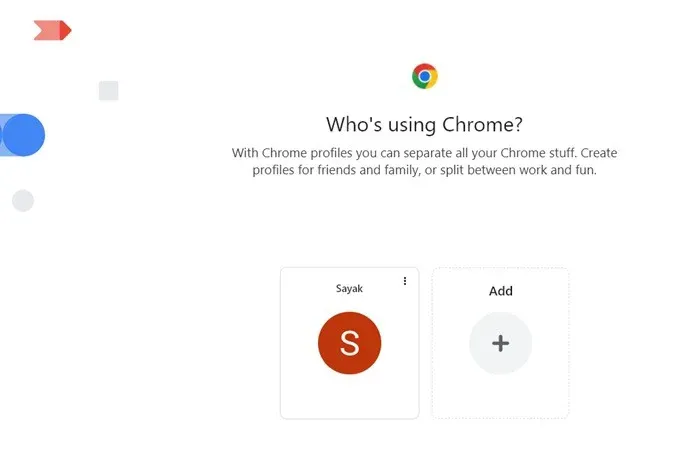Click the Sayak profile name label
The width and height of the screenshot is (700, 467).
[x=349, y=288]
